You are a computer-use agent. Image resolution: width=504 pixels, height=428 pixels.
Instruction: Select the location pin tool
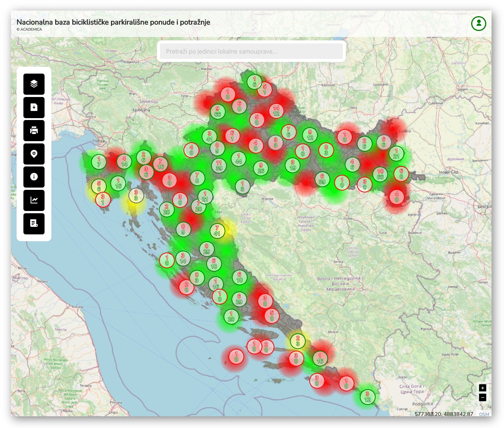tap(34, 154)
